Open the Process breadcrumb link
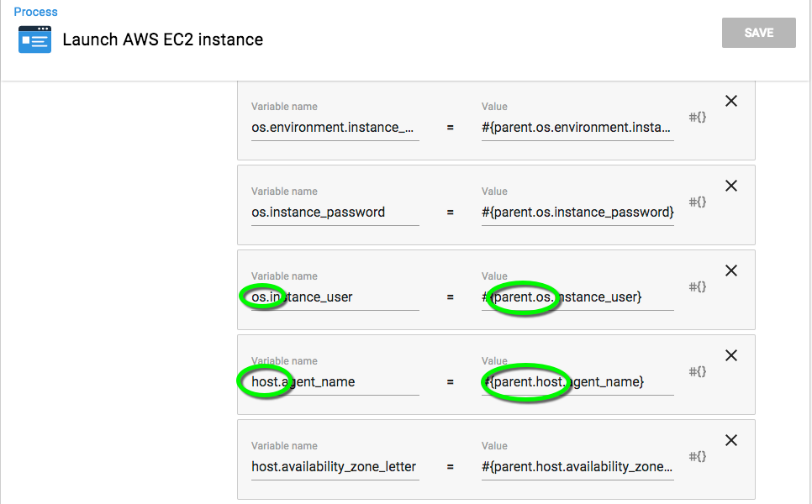Screen dimensions: 812x504 point(35,12)
